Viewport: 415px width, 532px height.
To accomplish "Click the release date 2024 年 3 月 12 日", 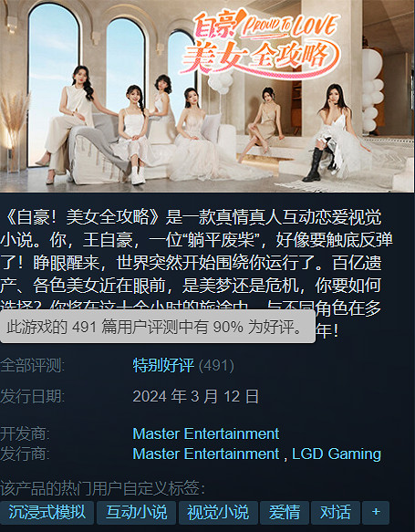I will click(195, 396).
